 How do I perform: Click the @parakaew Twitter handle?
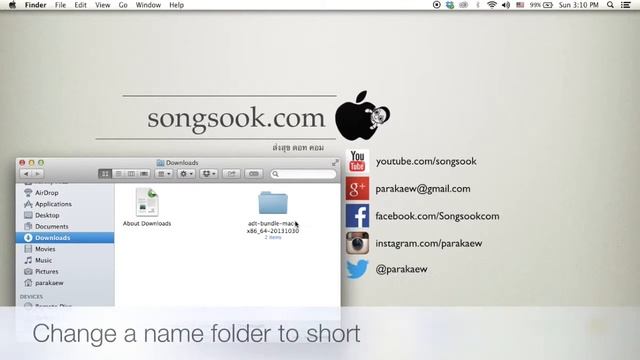(401, 269)
